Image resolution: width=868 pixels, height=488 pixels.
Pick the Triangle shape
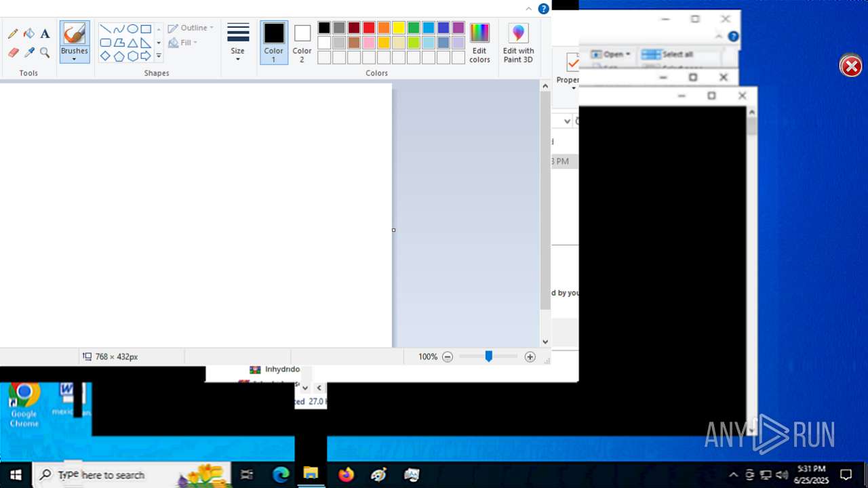[x=132, y=43]
